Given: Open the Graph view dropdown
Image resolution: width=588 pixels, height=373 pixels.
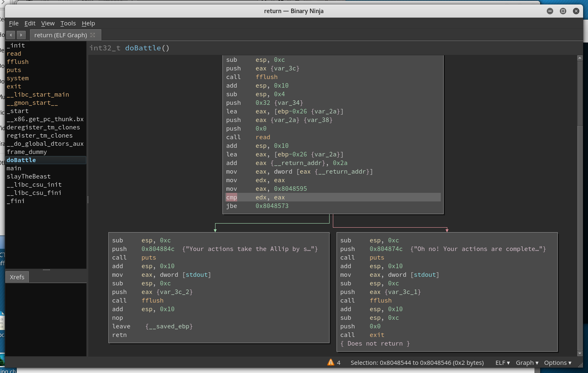Looking at the screenshot, I should pyautogui.click(x=527, y=363).
